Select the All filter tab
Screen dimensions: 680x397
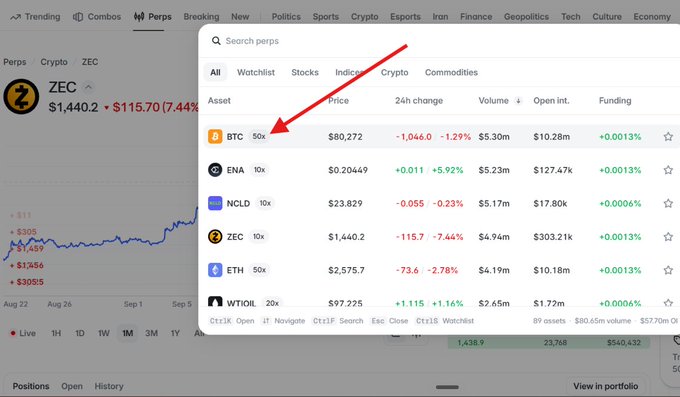[x=216, y=72]
